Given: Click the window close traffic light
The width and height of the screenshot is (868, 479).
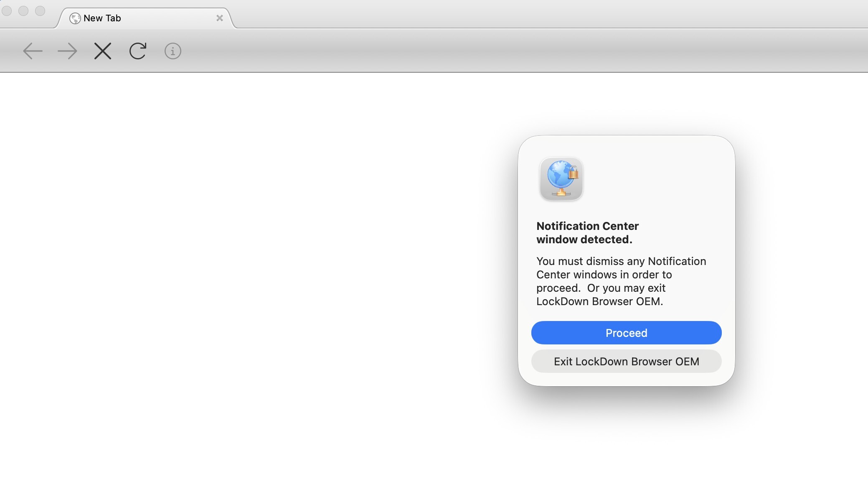Looking at the screenshot, I should pos(7,11).
